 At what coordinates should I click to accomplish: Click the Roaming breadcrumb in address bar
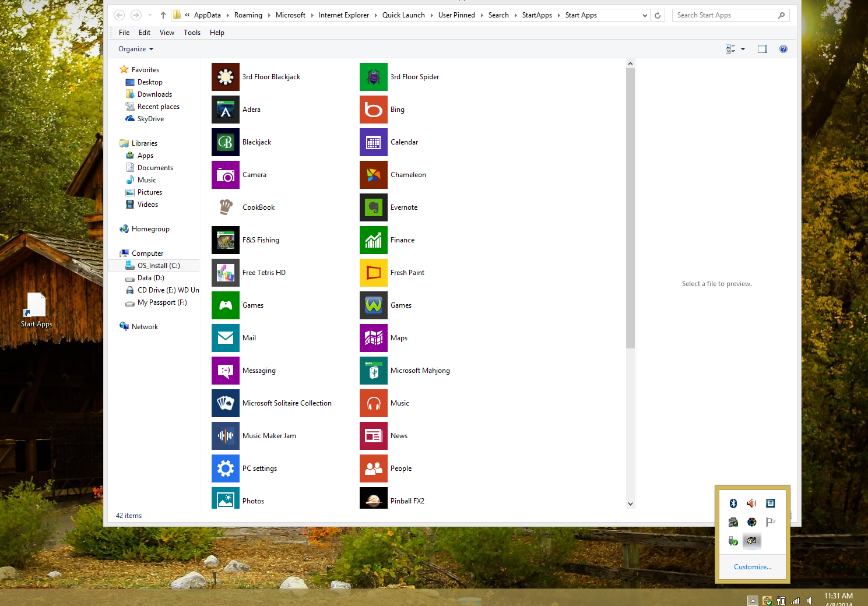click(x=248, y=15)
